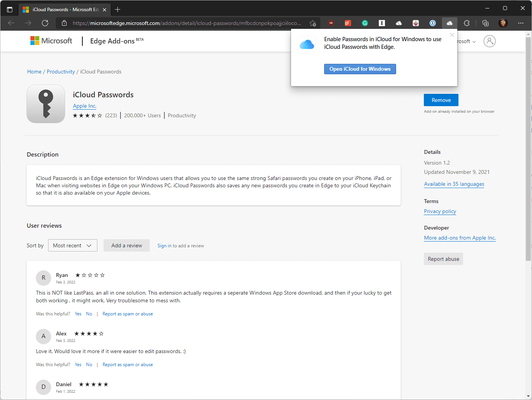
Task: Click the address bar URL
Action: [187, 23]
